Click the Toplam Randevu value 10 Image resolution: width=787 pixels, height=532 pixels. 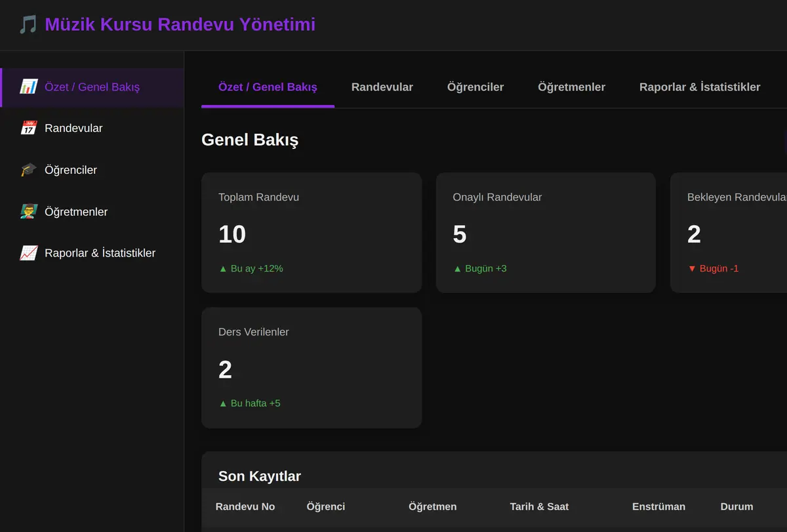tap(232, 234)
